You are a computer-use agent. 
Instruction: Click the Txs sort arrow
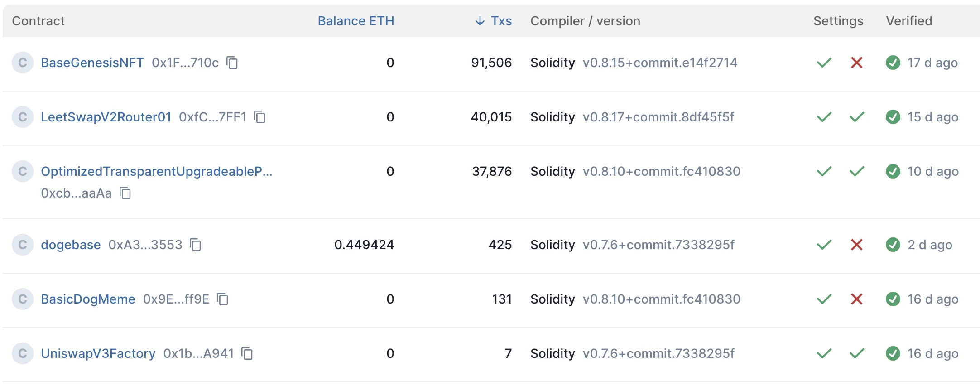click(x=480, y=21)
